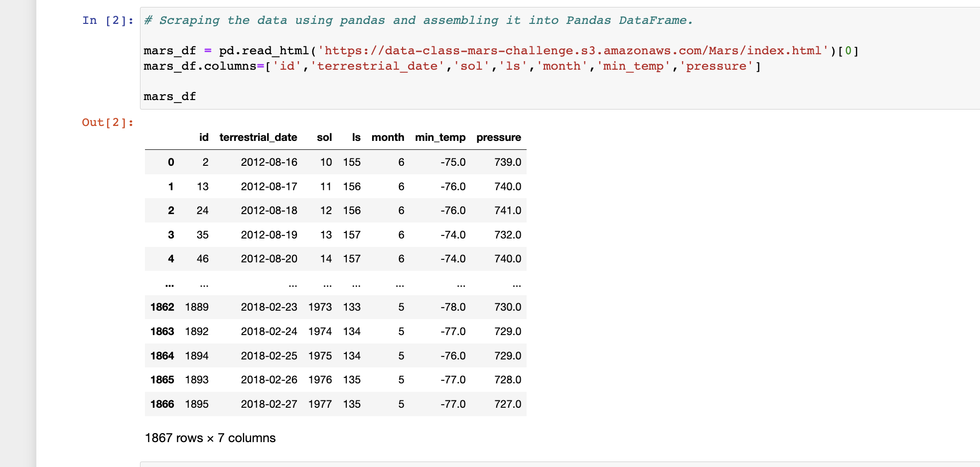Click the month column header

point(388,137)
